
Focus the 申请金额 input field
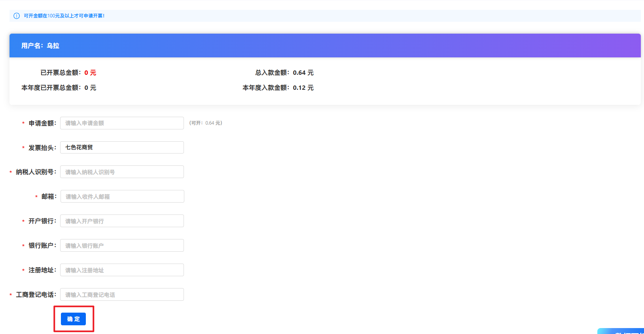click(x=122, y=123)
